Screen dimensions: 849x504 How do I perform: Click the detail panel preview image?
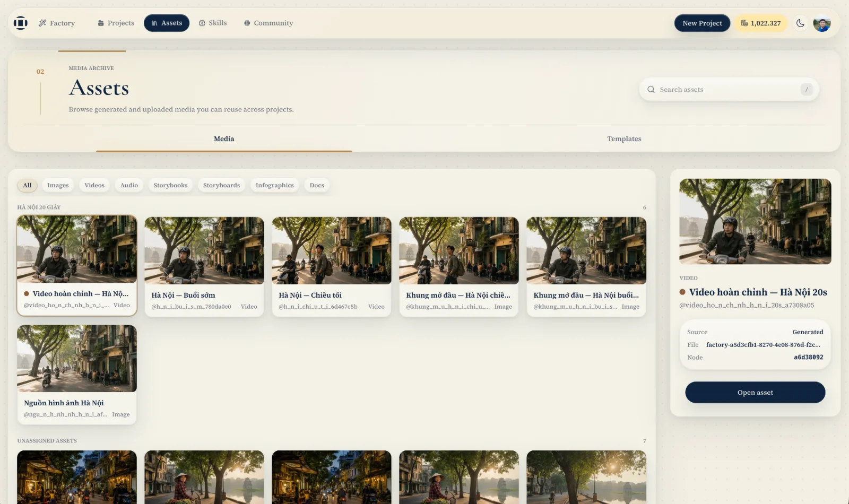755,221
